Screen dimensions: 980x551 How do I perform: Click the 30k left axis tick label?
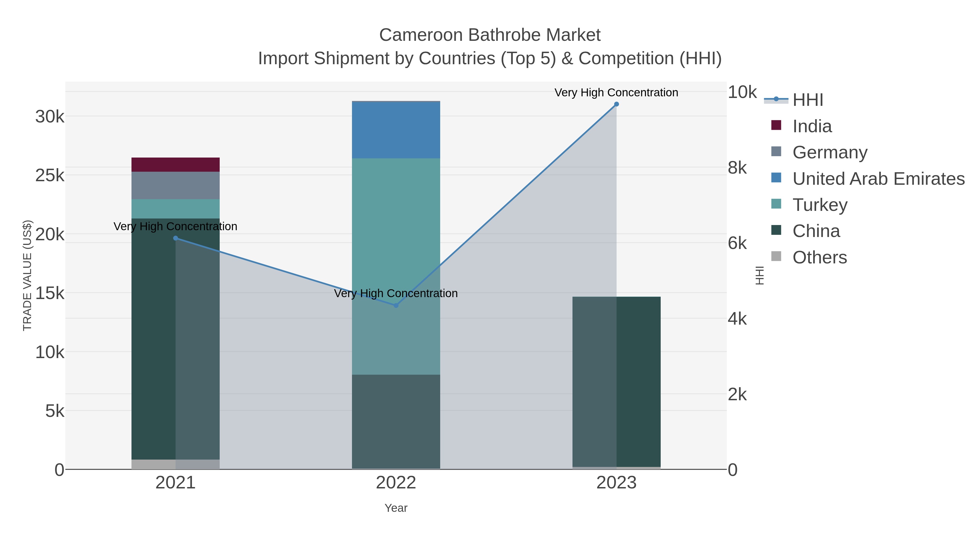50,116
